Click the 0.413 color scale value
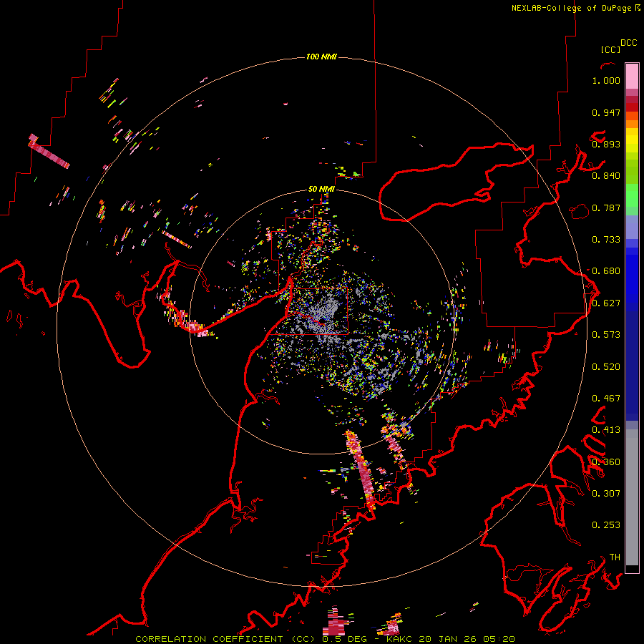The image size is (644, 644). (606, 430)
